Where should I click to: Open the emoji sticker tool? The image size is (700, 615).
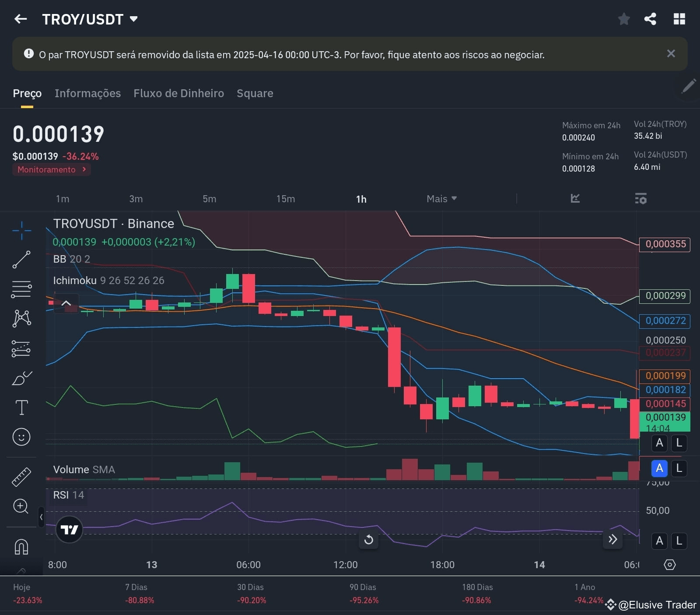[x=21, y=436]
